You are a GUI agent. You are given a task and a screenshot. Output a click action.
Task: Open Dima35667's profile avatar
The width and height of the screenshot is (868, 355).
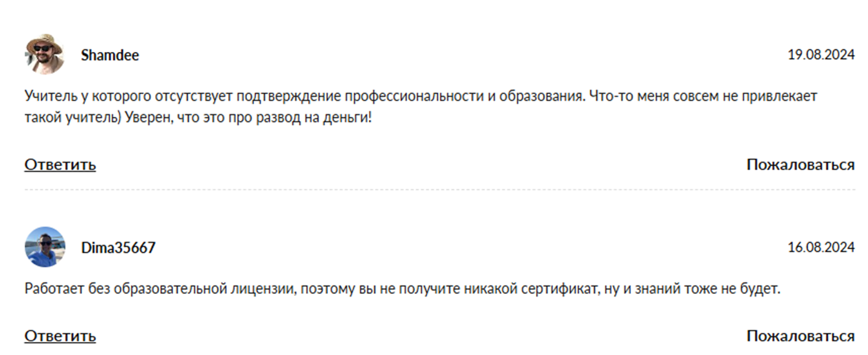(x=45, y=247)
